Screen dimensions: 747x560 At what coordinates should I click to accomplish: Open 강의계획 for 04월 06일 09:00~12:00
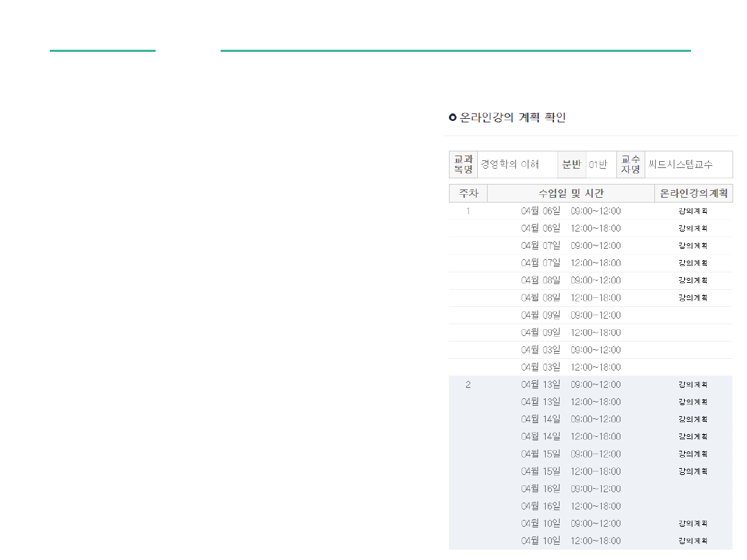tap(692, 211)
